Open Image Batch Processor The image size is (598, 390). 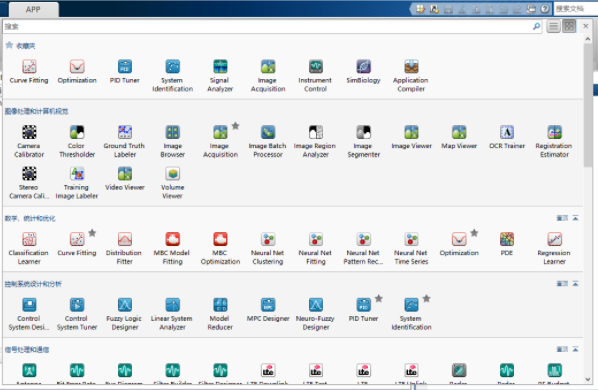pos(268,141)
